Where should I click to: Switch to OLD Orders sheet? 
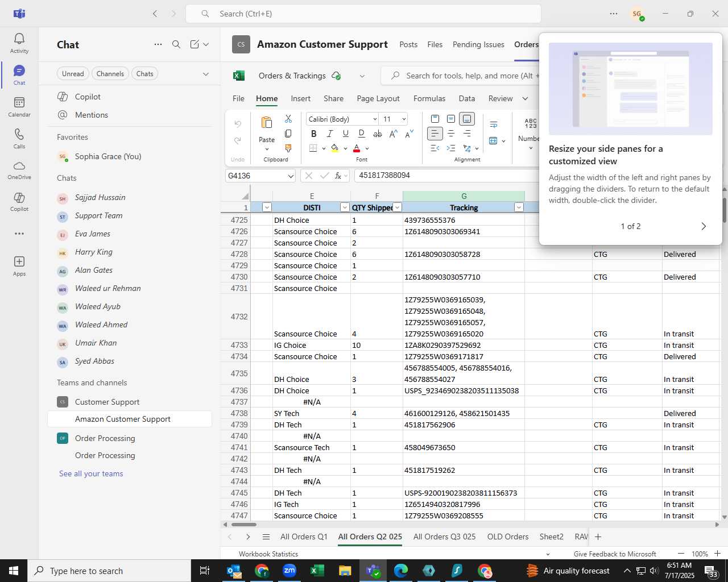click(508, 537)
